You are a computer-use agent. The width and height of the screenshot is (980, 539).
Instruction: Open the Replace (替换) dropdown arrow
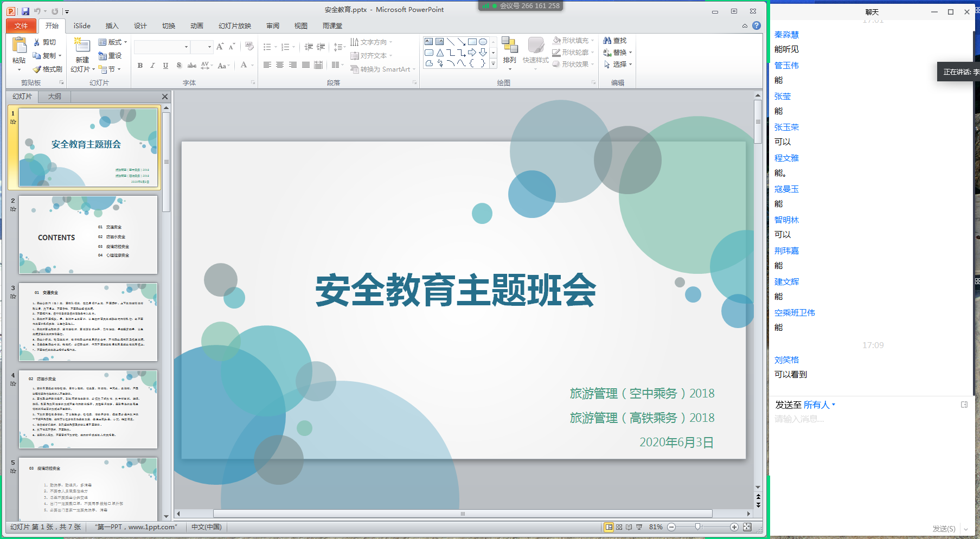tap(630, 53)
